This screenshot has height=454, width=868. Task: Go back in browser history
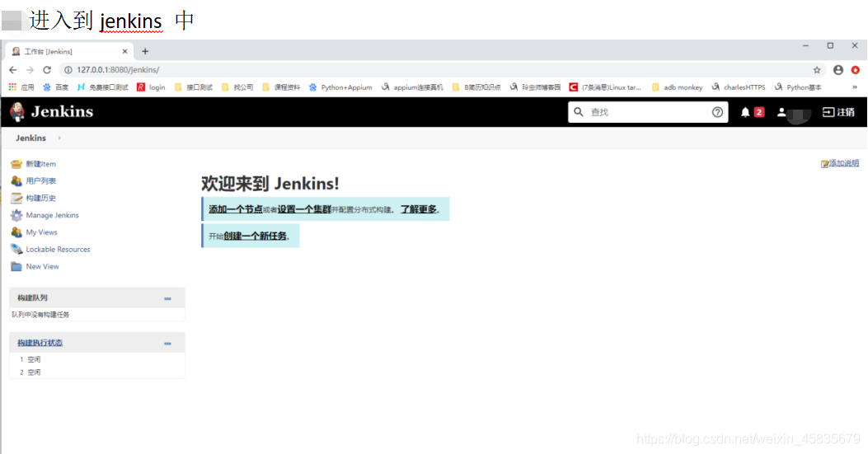12,70
